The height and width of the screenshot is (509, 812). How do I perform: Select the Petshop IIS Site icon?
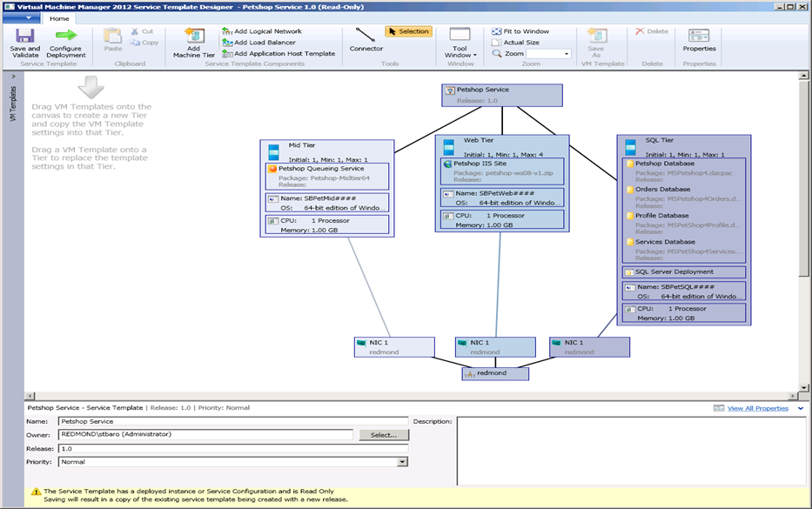[448, 164]
